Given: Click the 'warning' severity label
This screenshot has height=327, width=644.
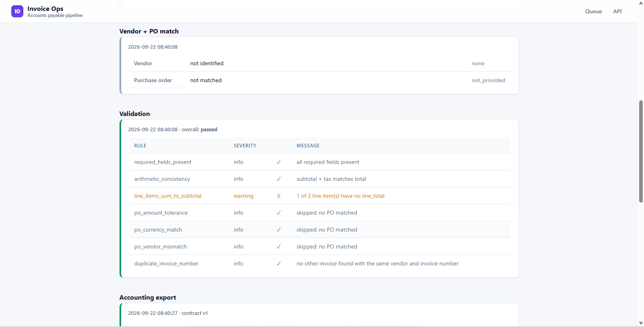Looking at the screenshot, I should 244,196.
